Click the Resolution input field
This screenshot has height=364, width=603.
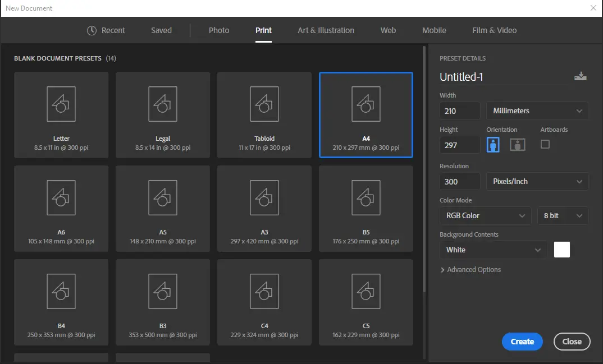[x=460, y=181]
